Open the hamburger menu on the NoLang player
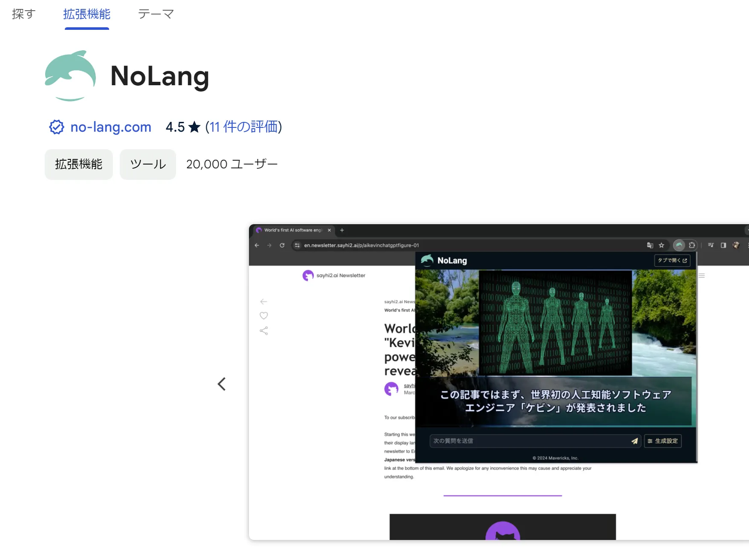Image resolution: width=749 pixels, height=560 pixels. (702, 275)
